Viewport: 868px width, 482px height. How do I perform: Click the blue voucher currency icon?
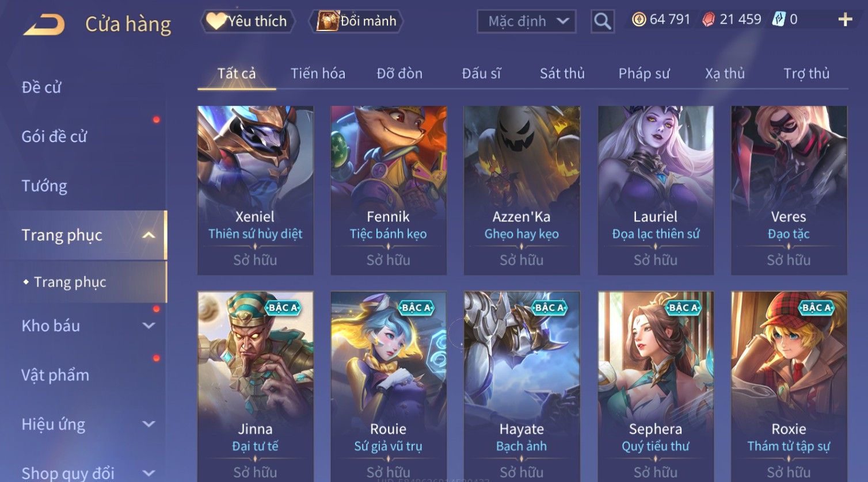tap(779, 20)
